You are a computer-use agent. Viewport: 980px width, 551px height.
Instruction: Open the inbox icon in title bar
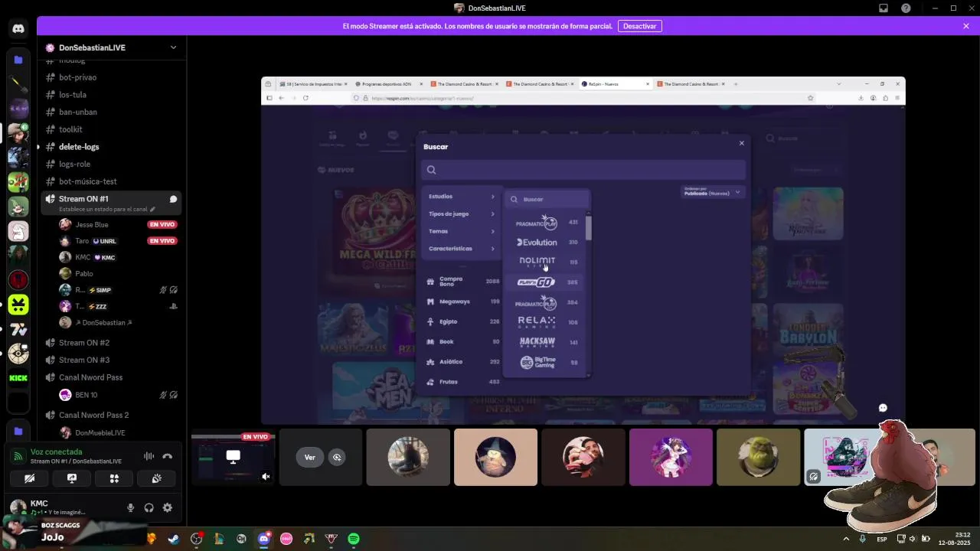[x=884, y=8]
